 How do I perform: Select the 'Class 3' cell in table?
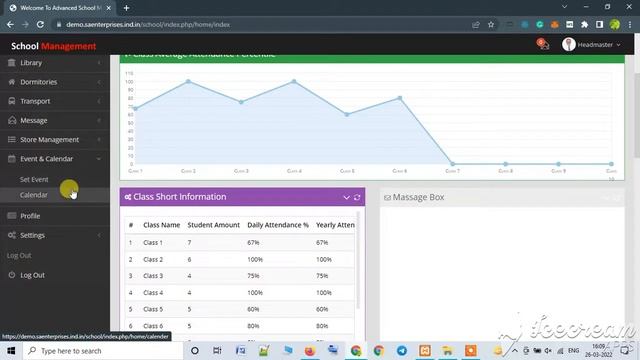[x=153, y=276]
